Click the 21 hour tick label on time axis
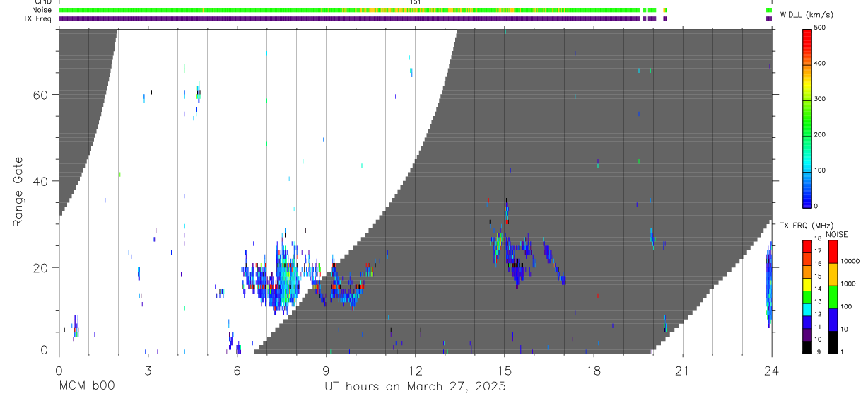This screenshot has width=868, height=401. [682, 371]
